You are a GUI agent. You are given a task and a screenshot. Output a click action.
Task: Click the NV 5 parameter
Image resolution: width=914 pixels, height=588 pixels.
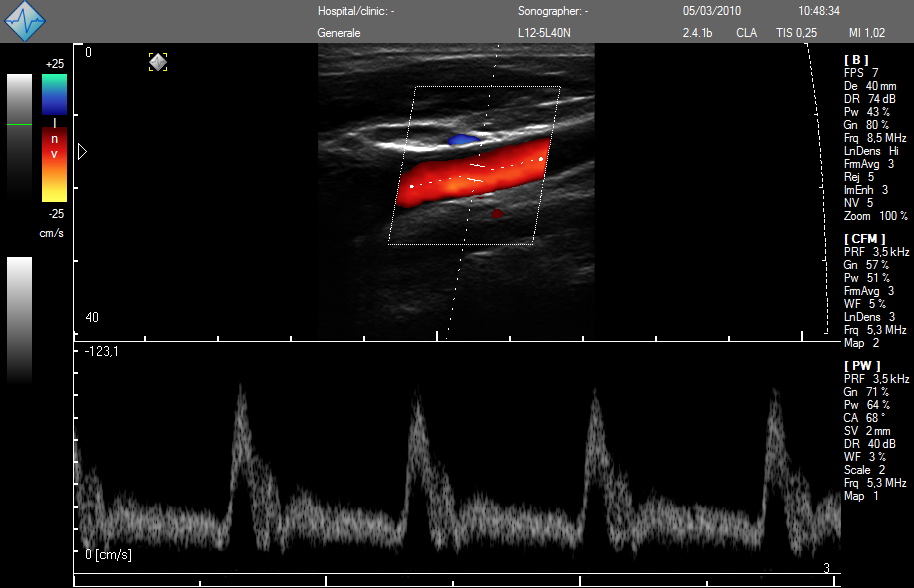(x=858, y=203)
